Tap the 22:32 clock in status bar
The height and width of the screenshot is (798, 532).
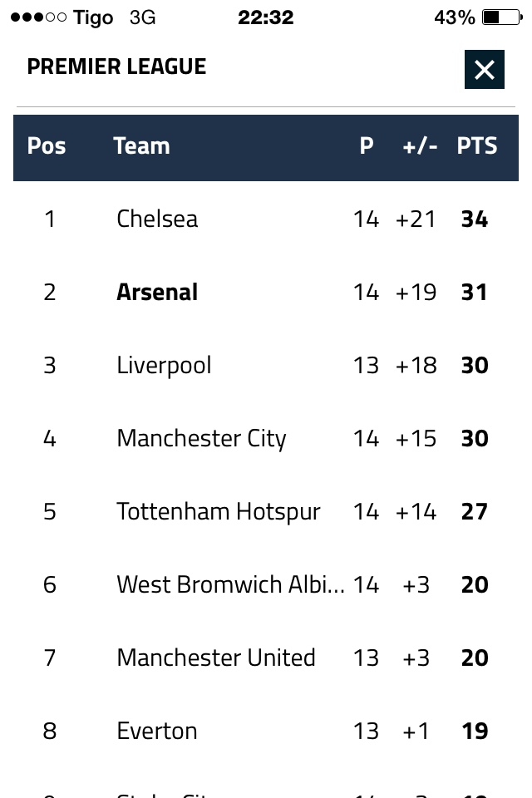(x=265, y=17)
